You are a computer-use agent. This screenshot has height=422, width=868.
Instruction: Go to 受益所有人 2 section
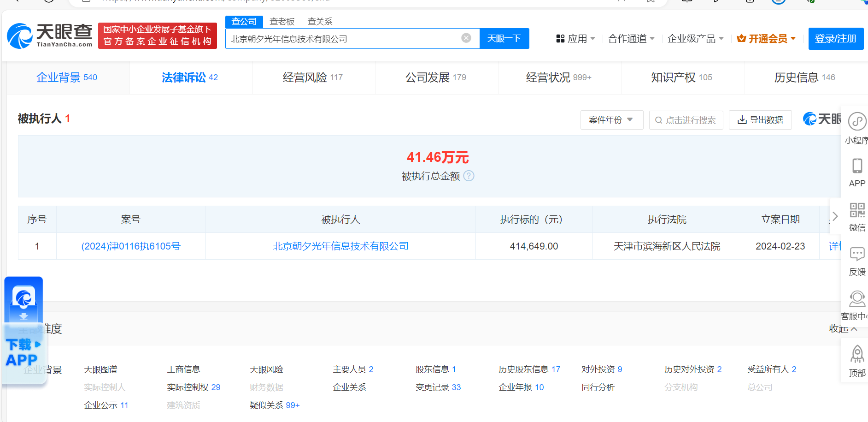click(x=772, y=369)
